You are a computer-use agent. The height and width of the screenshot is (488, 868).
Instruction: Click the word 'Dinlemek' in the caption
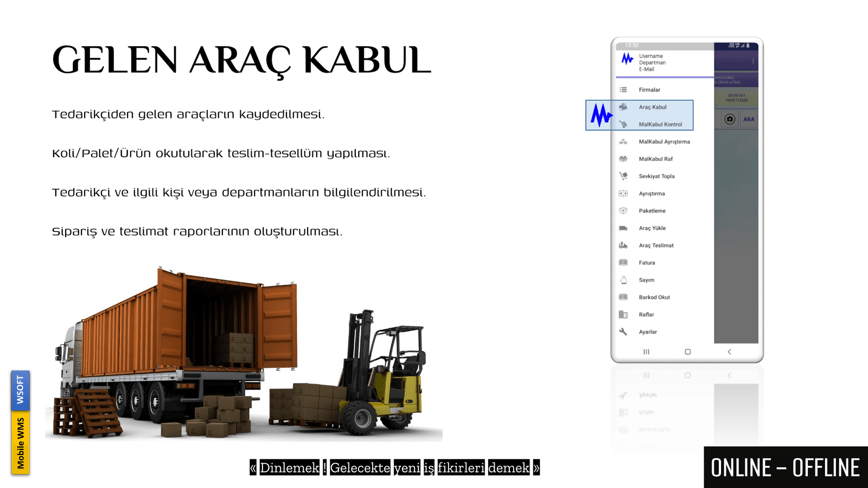point(289,468)
